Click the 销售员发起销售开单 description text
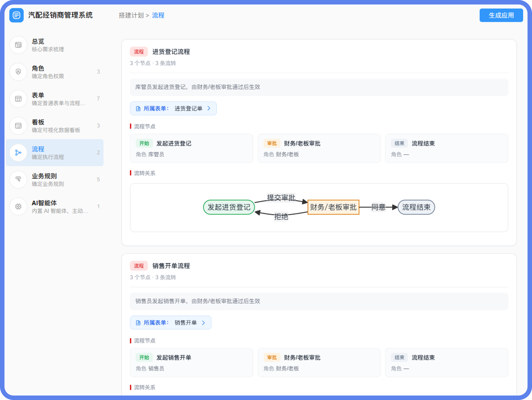The height and width of the screenshot is (400, 532). [198, 301]
